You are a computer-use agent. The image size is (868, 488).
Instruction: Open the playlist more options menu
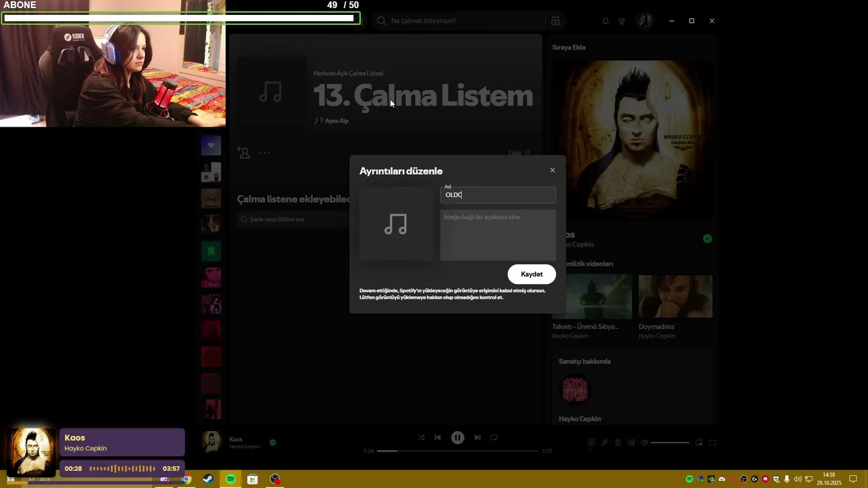[264, 153]
